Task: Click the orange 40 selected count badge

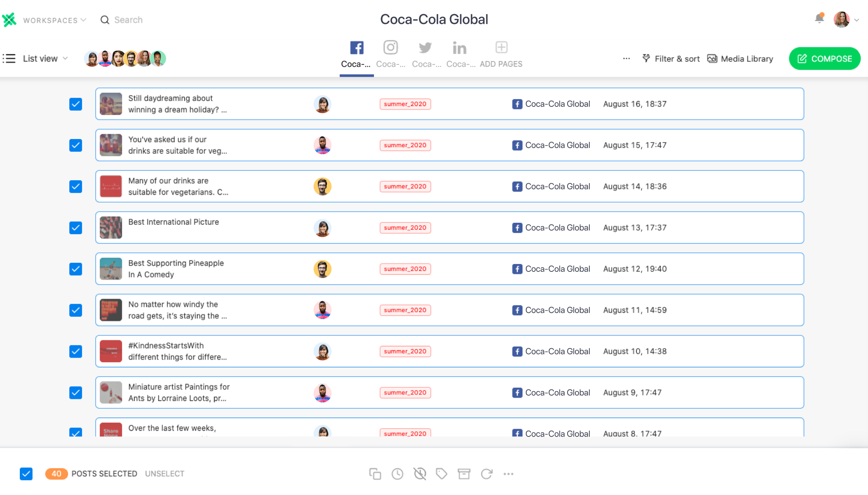Action: [57, 474]
